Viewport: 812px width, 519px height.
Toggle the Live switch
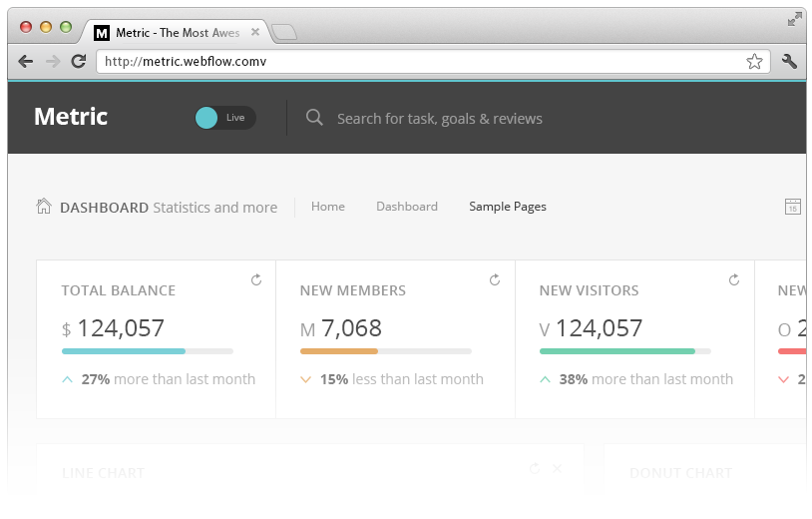[x=224, y=118]
